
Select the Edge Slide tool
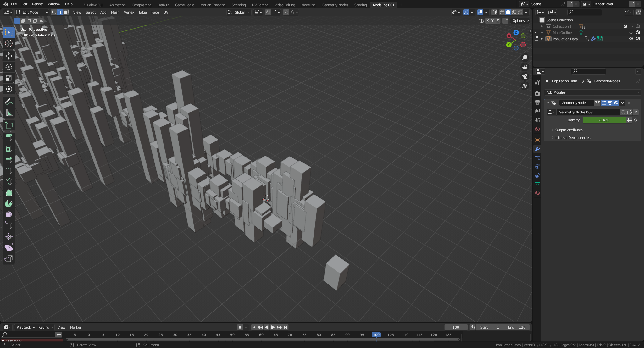[x=9, y=225]
